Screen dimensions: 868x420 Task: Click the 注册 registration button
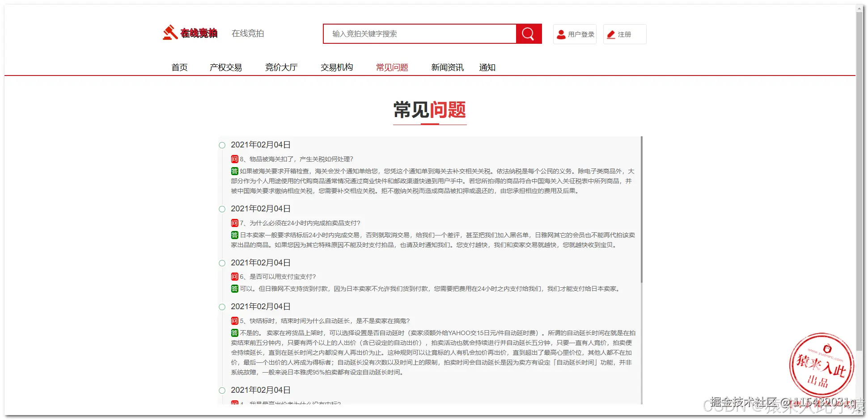[624, 34]
